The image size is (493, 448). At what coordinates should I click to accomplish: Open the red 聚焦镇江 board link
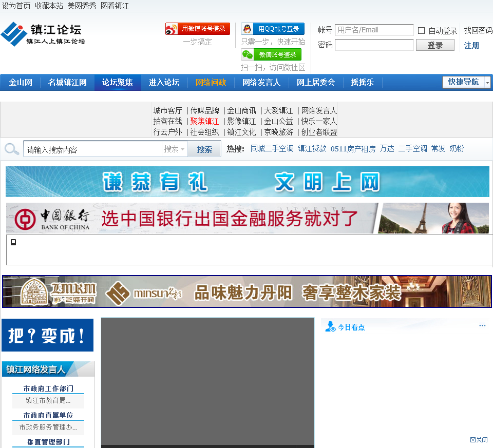204,121
